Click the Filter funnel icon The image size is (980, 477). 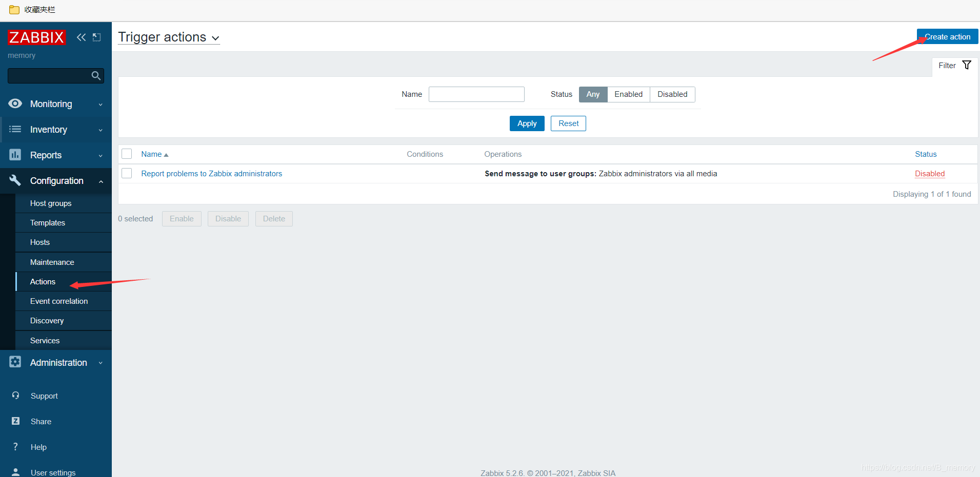point(967,65)
